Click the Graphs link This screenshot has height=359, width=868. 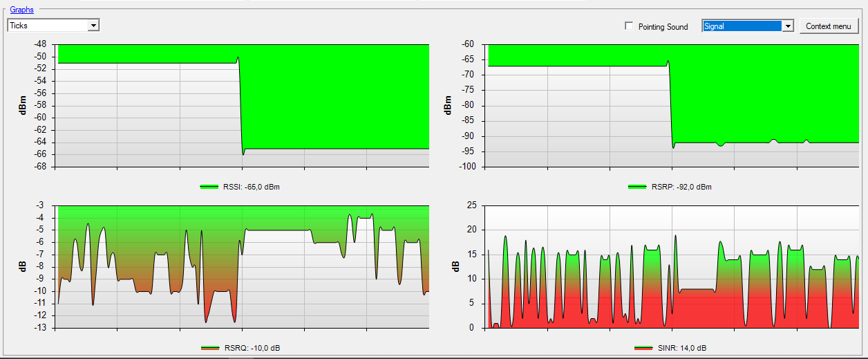(21, 10)
